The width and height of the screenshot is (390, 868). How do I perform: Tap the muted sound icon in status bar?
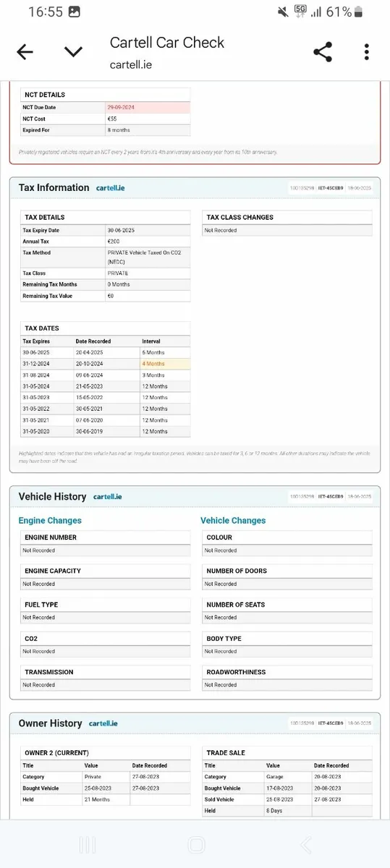coord(283,12)
